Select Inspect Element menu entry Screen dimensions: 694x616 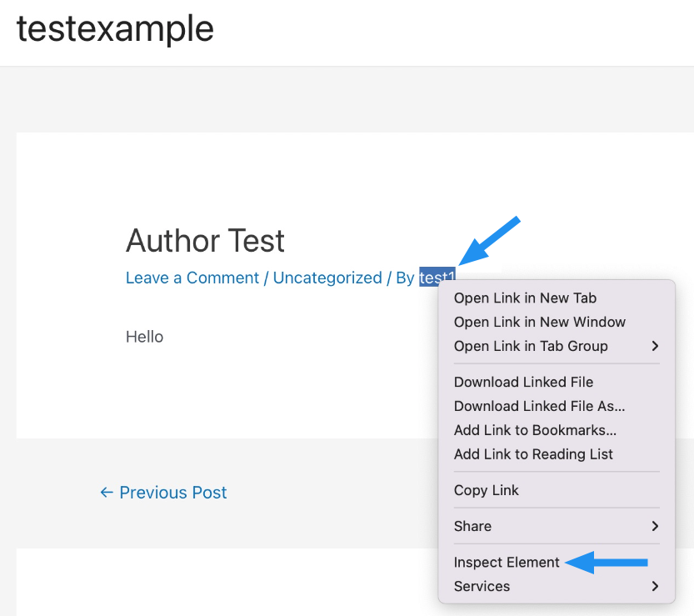tap(507, 562)
